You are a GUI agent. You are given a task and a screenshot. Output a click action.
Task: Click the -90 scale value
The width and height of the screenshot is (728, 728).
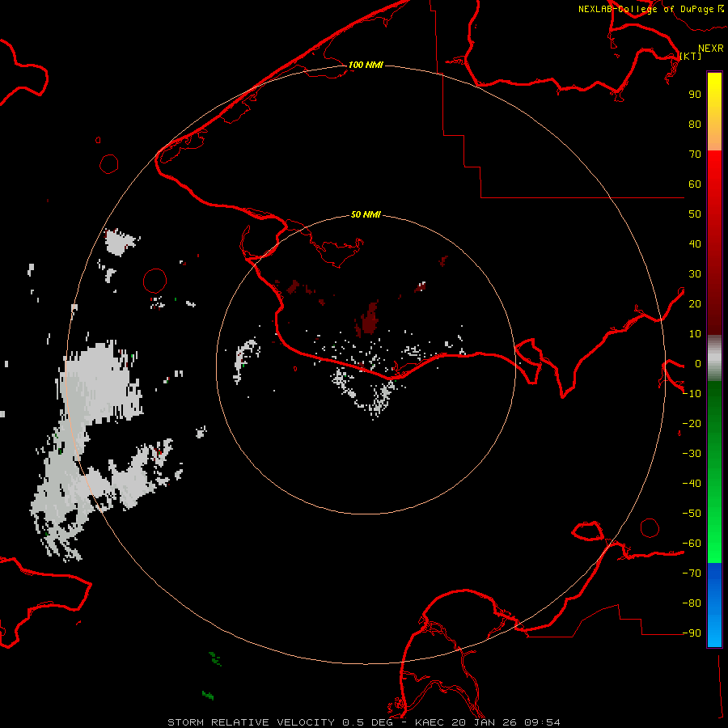click(692, 633)
